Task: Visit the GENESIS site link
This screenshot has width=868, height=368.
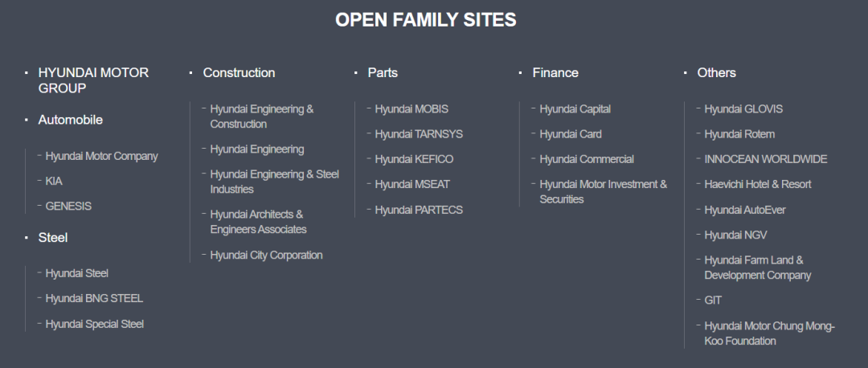Action: pyautogui.click(x=68, y=206)
